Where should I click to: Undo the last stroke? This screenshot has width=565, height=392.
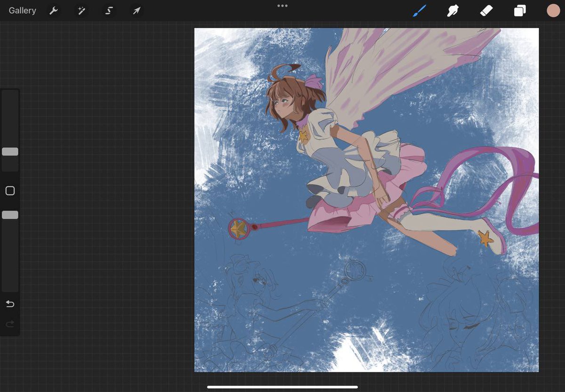click(10, 304)
